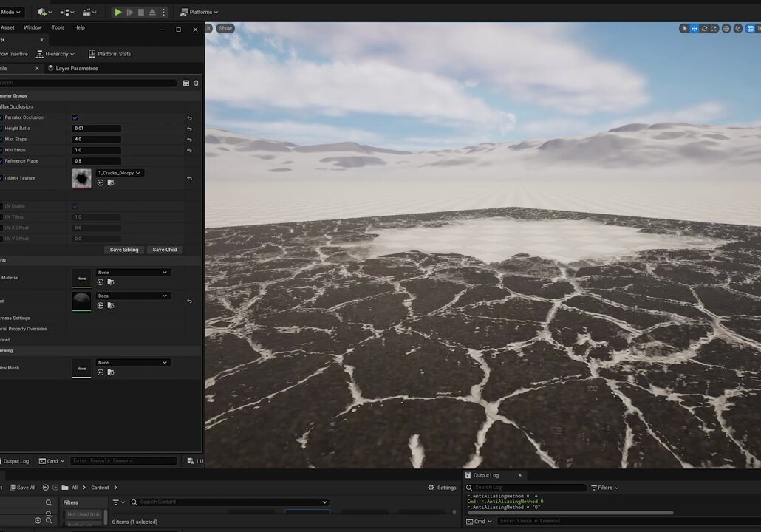Open details panel settings gear
Screen dimensions: 761x532
[x=196, y=83]
